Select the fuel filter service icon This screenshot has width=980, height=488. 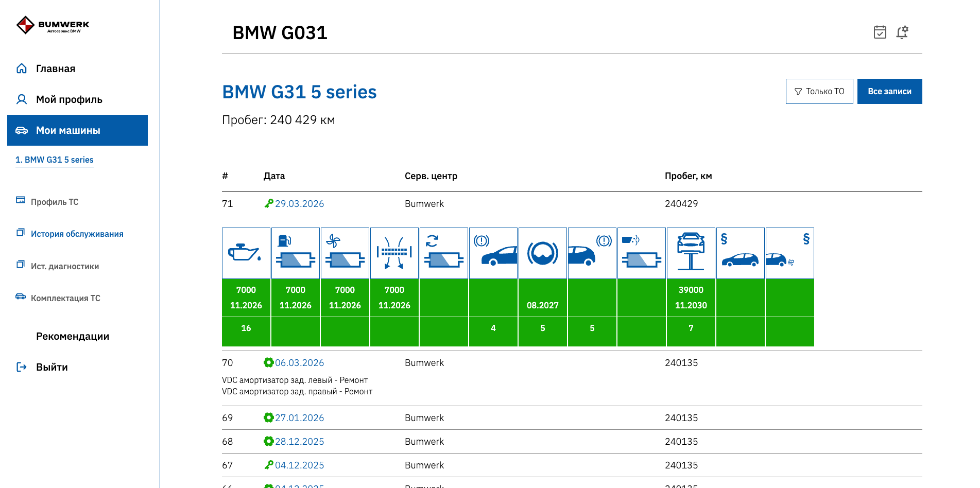pyautogui.click(x=295, y=253)
